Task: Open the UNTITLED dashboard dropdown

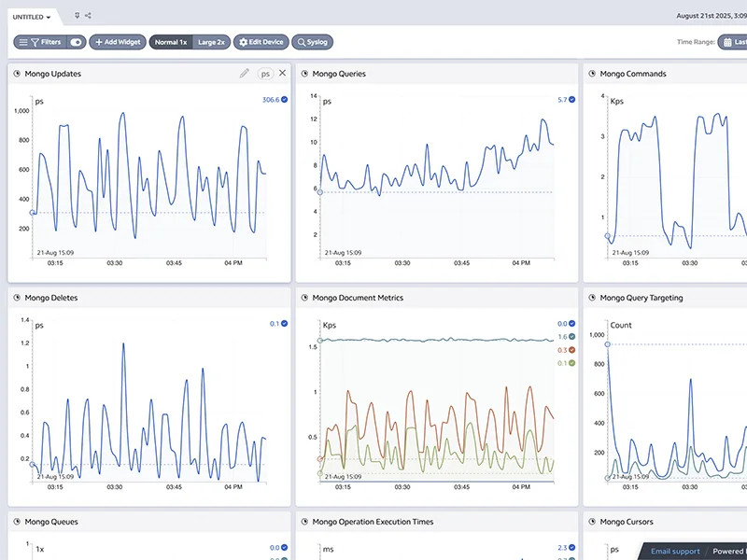Action: coord(32,17)
